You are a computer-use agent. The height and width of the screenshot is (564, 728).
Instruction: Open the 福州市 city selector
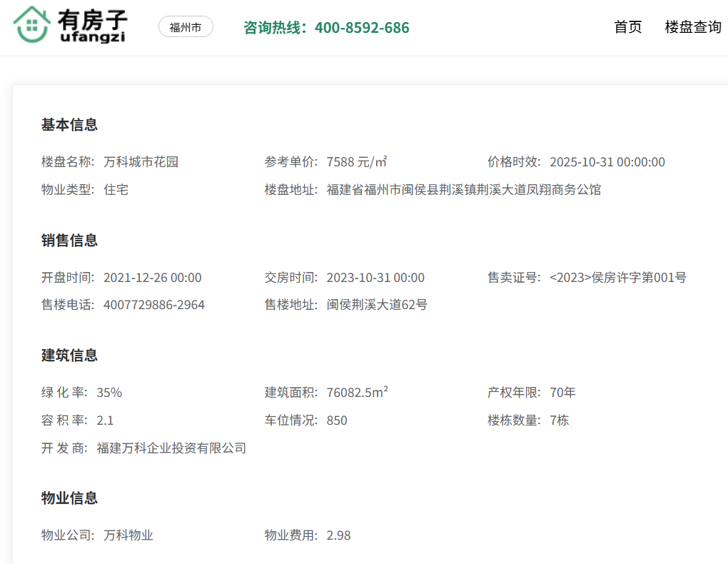tap(186, 27)
